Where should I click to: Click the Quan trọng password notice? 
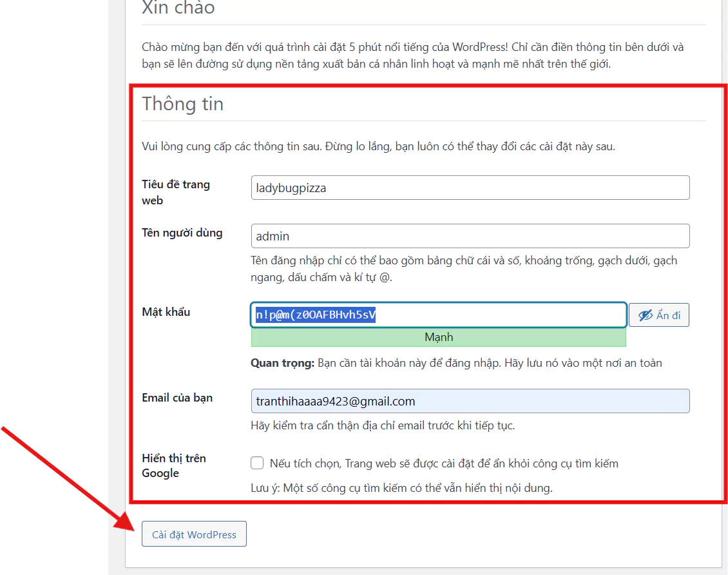click(x=456, y=363)
